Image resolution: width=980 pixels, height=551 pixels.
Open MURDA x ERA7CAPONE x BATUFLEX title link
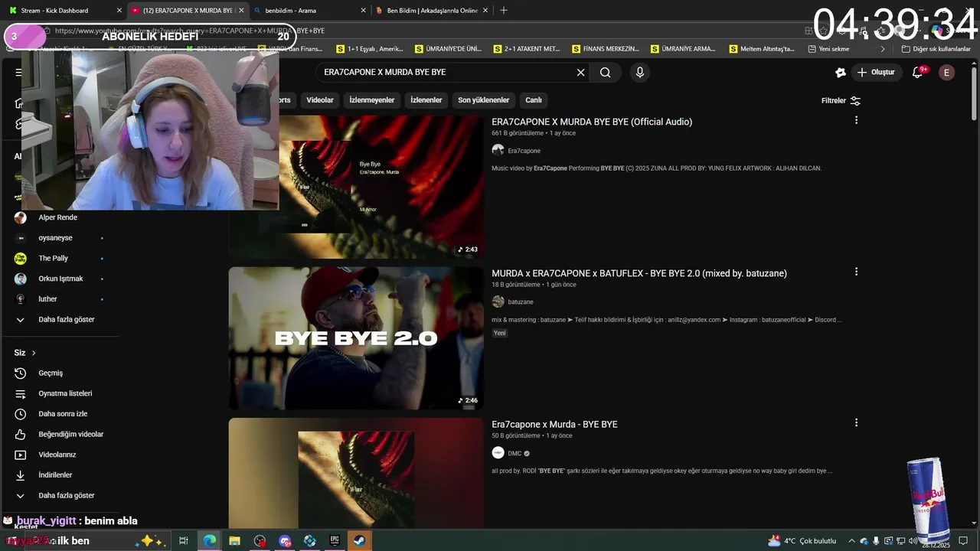[639, 273]
